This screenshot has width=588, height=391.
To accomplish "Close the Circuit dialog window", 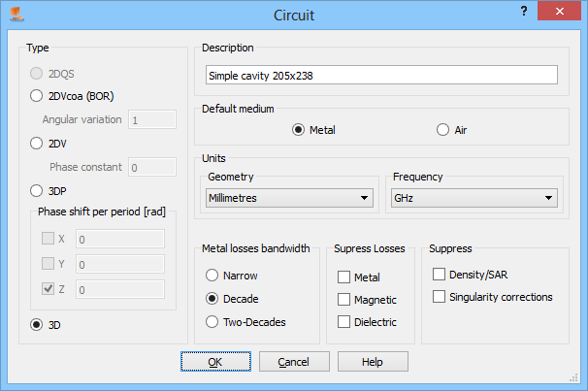I will [562, 11].
